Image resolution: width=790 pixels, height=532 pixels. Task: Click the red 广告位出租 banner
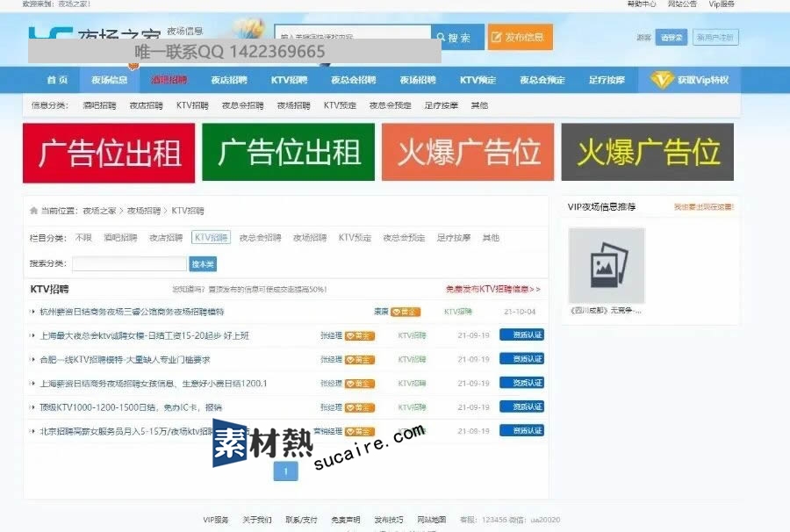(x=109, y=153)
